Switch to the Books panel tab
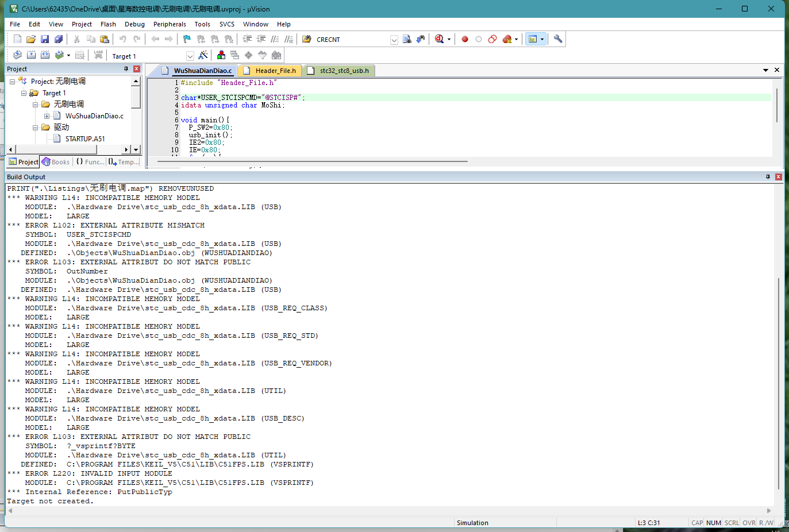789x532 pixels. pos(56,162)
